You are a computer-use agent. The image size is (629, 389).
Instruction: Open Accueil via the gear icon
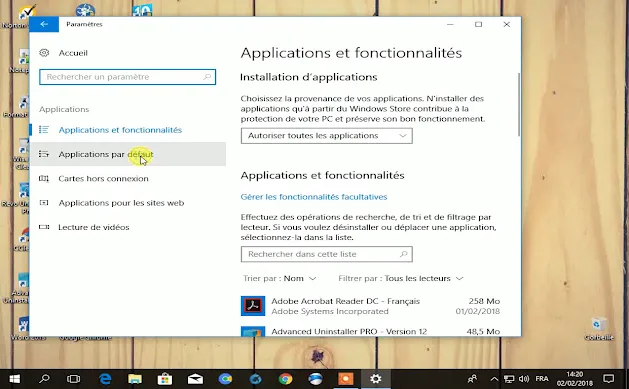(44, 53)
